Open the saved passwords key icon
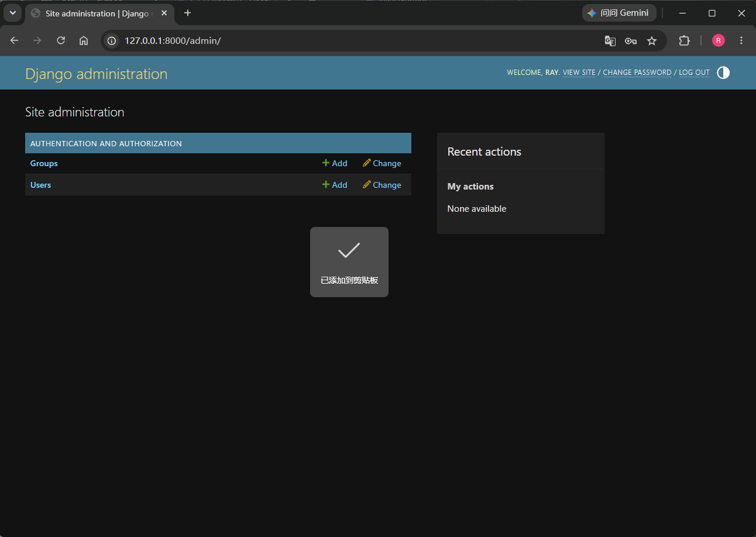 pyautogui.click(x=631, y=40)
